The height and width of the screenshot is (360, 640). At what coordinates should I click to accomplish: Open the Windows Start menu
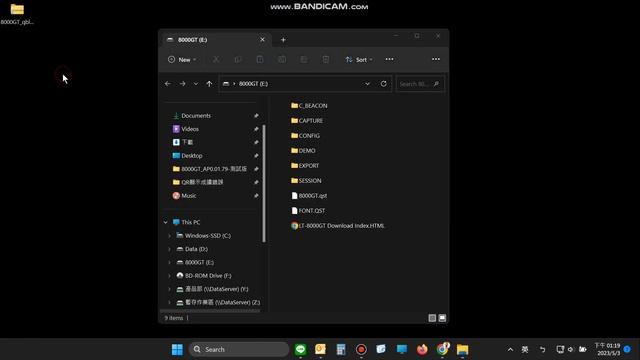pos(177,349)
